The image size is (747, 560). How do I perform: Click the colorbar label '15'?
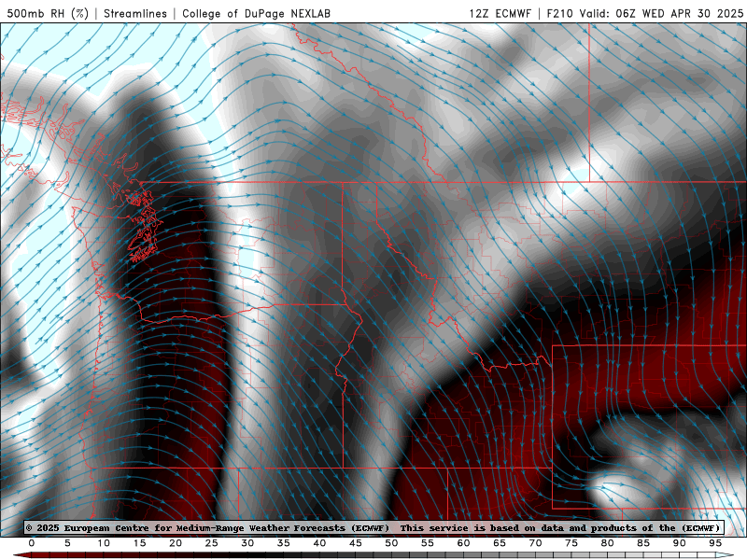pos(139,543)
